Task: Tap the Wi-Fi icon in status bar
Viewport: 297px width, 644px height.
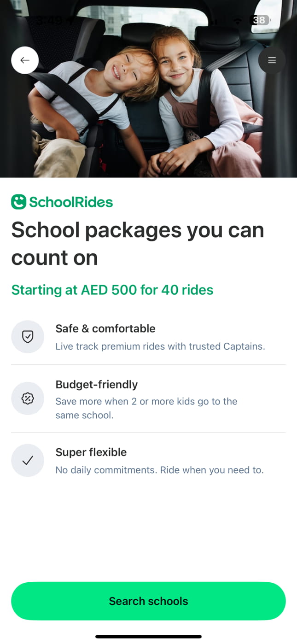Action: 238,21
